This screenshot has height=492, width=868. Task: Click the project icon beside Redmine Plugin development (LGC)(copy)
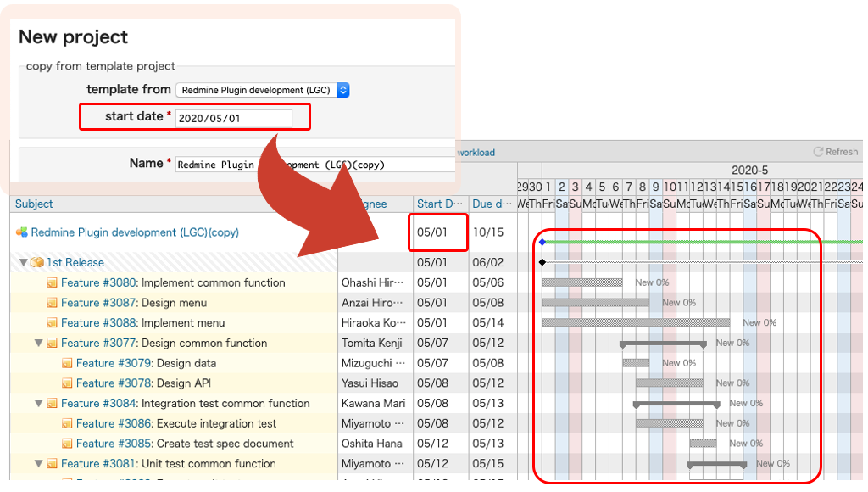(21, 232)
